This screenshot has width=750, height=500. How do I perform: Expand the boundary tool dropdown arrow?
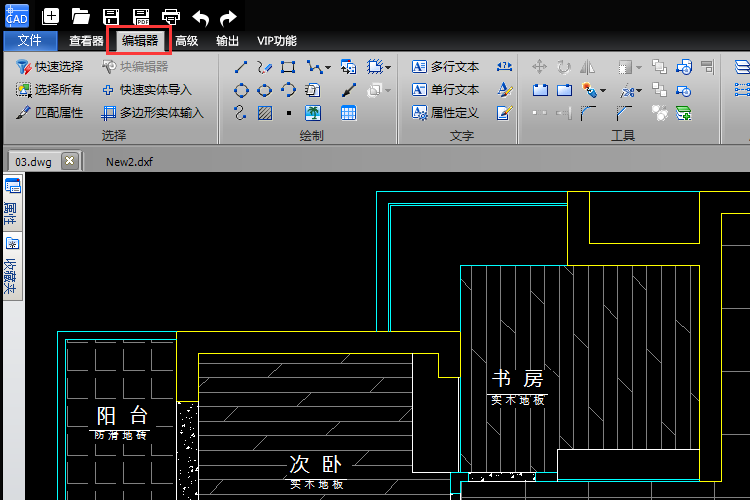click(x=388, y=67)
